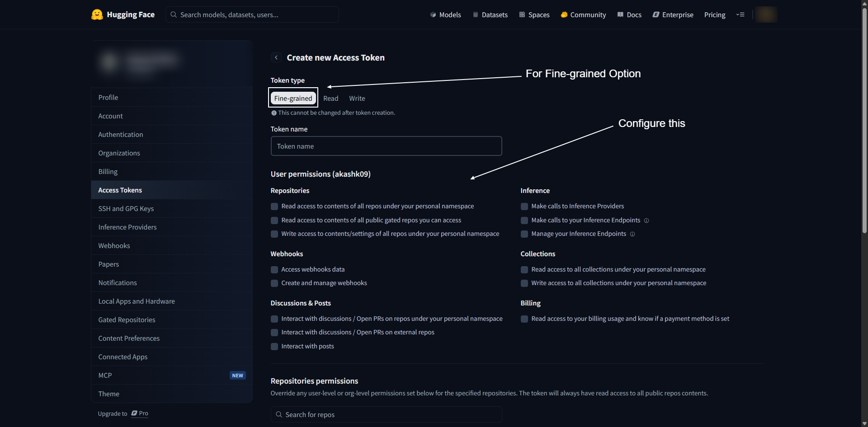Open Notifications settings
Image resolution: width=868 pixels, height=427 pixels.
(x=172, y=282)
